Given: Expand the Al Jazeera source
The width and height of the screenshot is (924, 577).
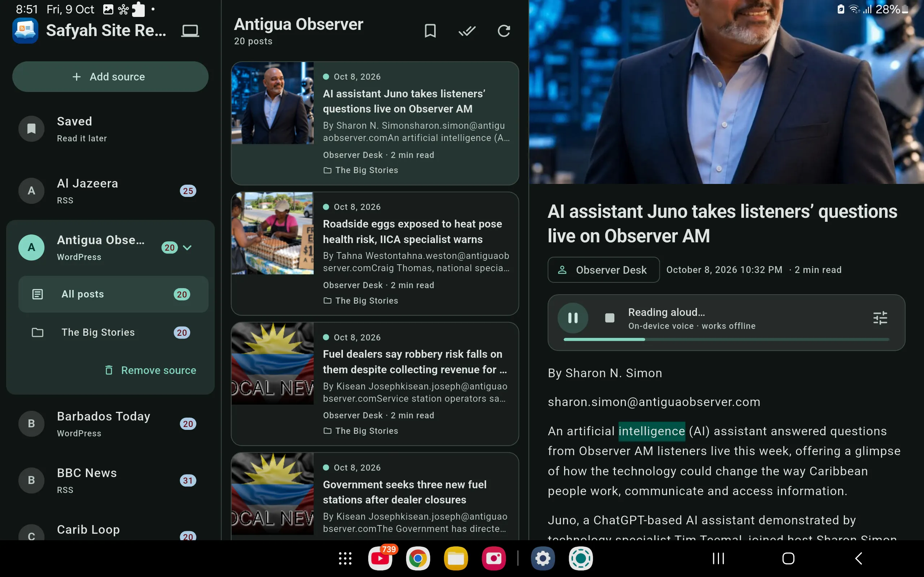Looking at the screenshot, I should [x=110, y=191].
